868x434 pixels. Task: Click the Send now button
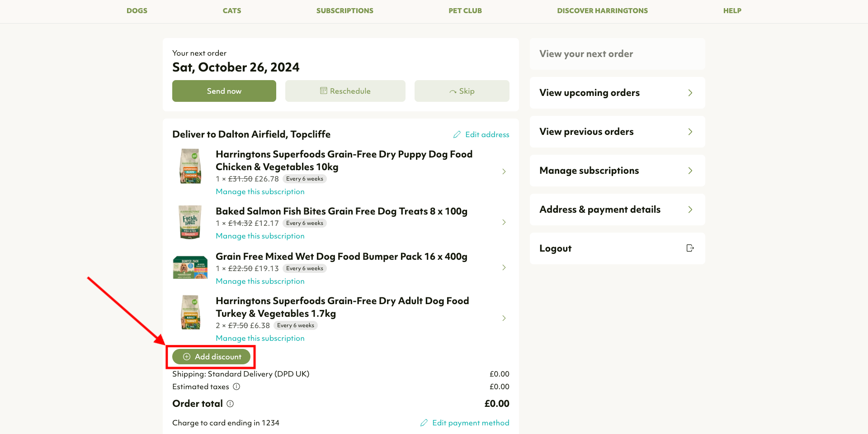pos(224,91)
